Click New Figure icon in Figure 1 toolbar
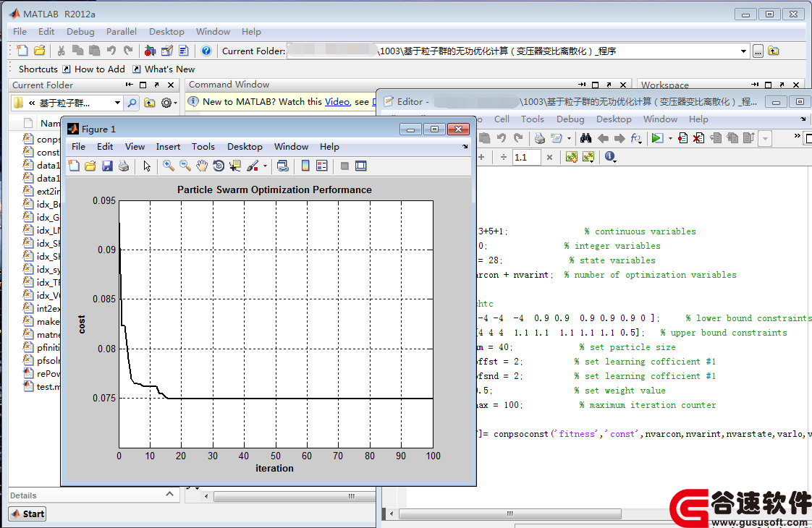 [x=74, y=166]
